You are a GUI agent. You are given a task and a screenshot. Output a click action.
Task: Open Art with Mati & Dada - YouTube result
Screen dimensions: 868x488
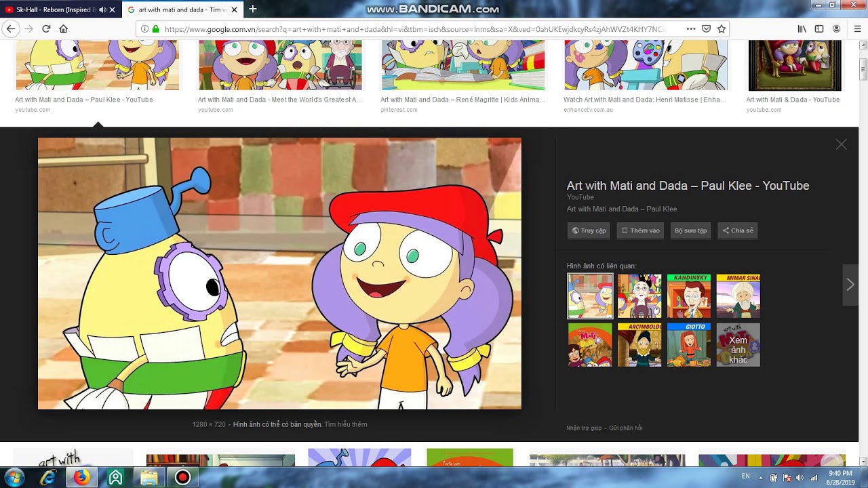click(x=793, y=100)
